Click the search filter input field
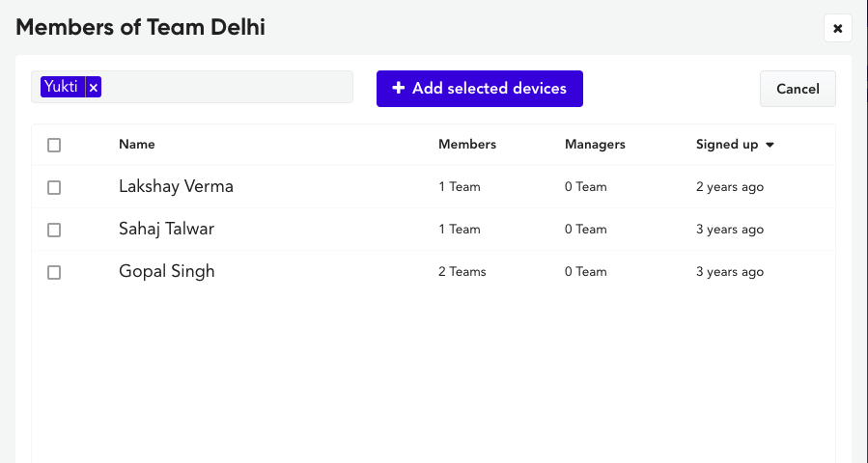The width and height of the screenshot is (868, 463). (x=227, y=87)
